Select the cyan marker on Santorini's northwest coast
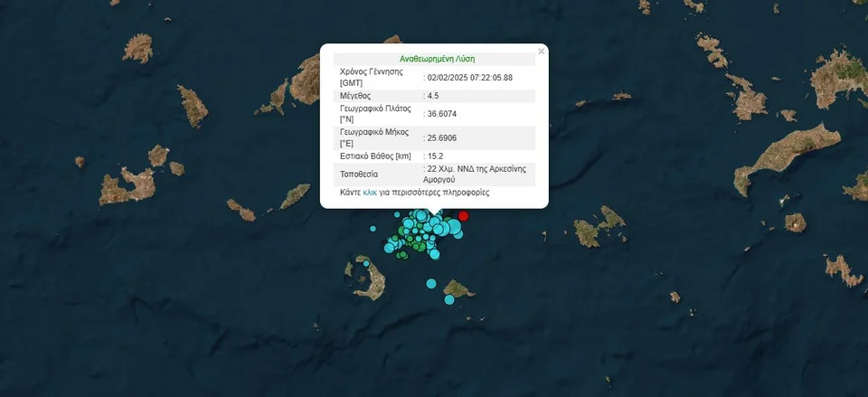The width and height of the screenshot is (868, 397). [366, 264]
